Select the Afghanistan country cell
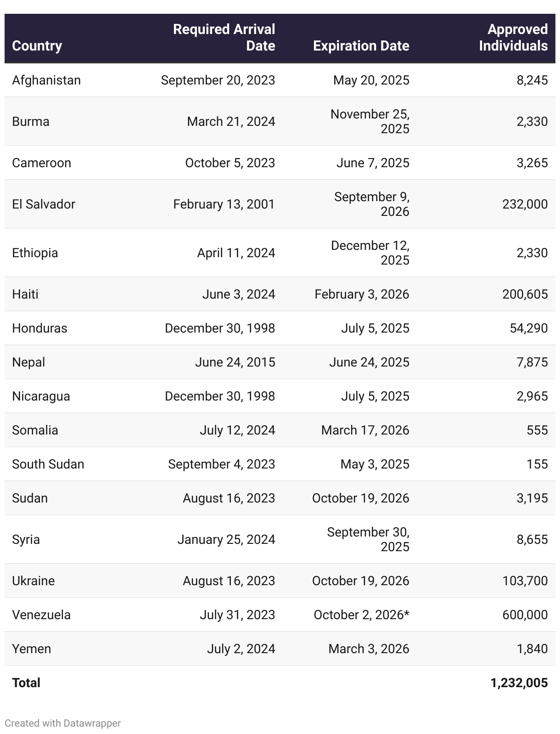This screenshot has width=560, height=734. [x=46, y=80]
